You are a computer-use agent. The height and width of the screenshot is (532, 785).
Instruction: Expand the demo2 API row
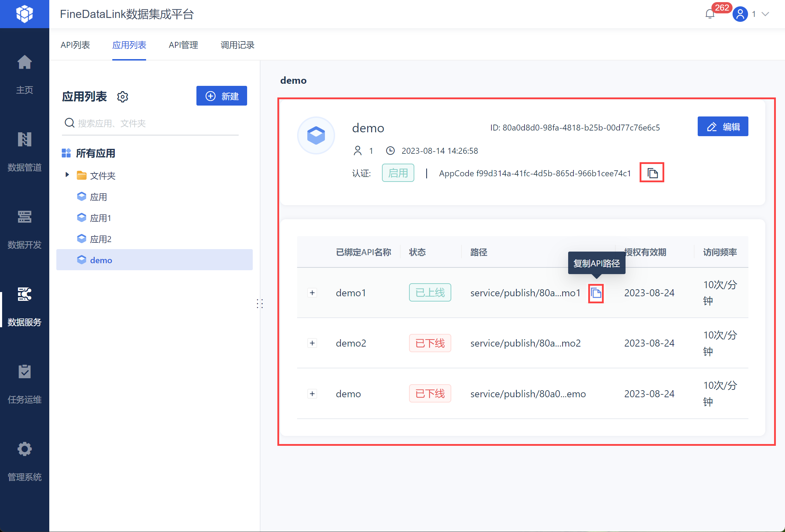[312, 343]
